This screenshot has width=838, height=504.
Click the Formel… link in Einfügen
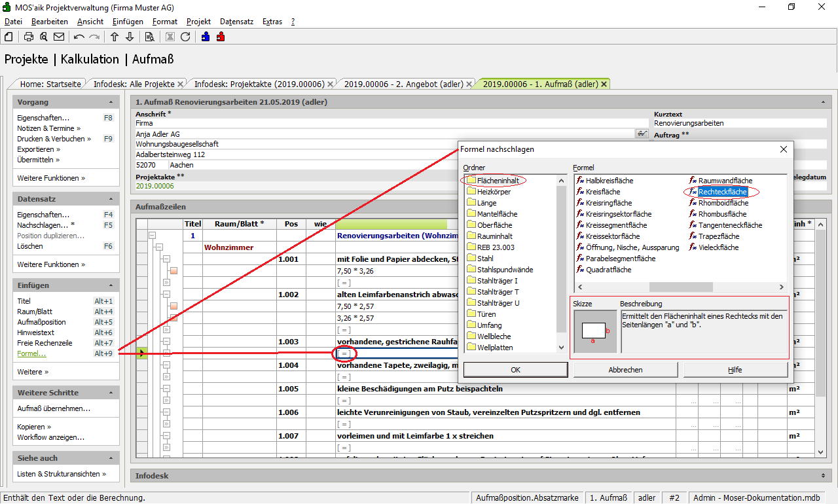31,353
